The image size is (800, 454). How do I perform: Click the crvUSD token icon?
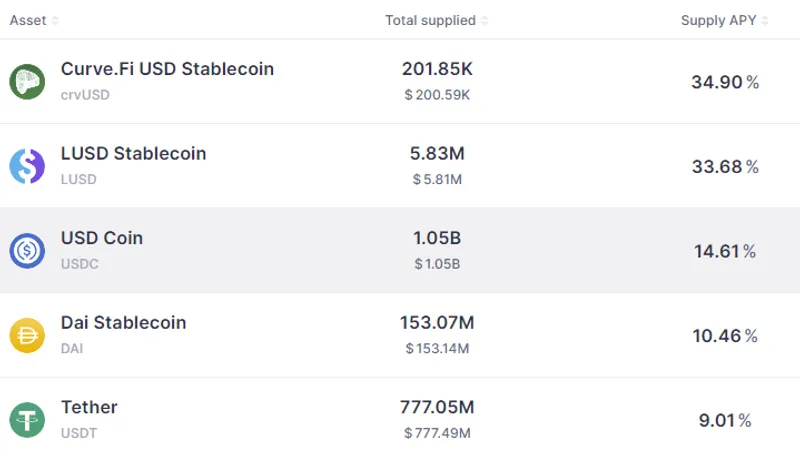[27, 82]
